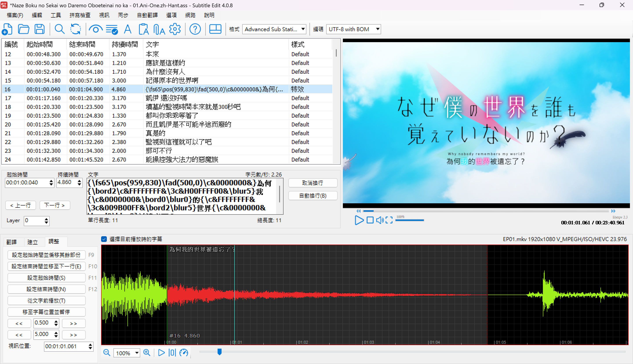633x364 pixels.
Task: Click waveform play selection triangle icon
Action: click(x=162, y=353)
